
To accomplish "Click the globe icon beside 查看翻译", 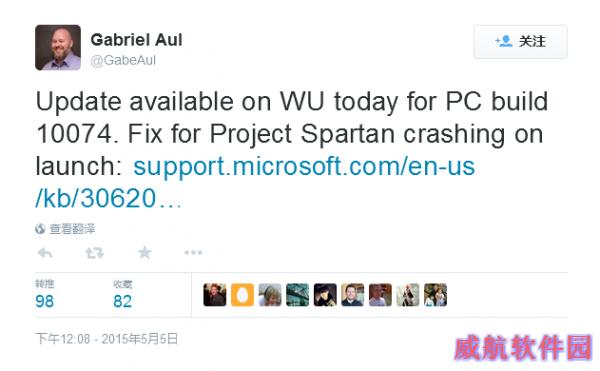I will point(40,229).
